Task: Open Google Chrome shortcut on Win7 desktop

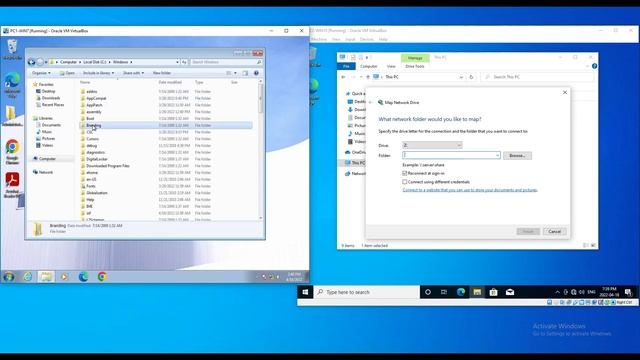Action: [12, 151]
